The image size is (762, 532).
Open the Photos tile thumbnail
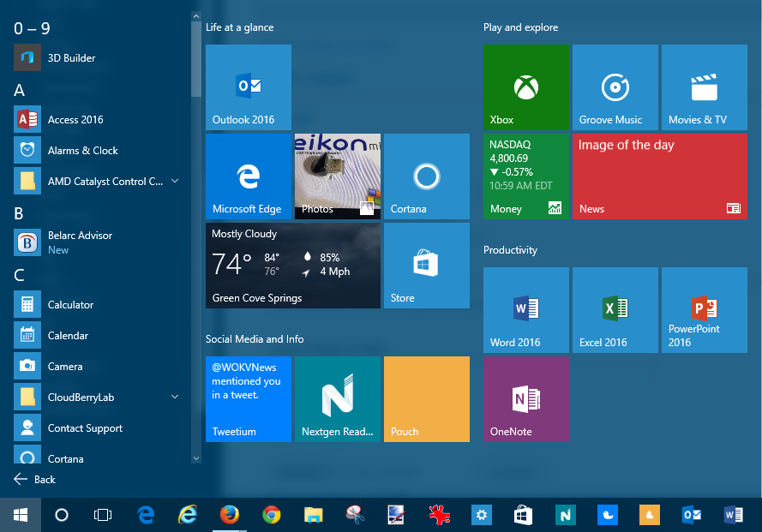click(337, 176)
